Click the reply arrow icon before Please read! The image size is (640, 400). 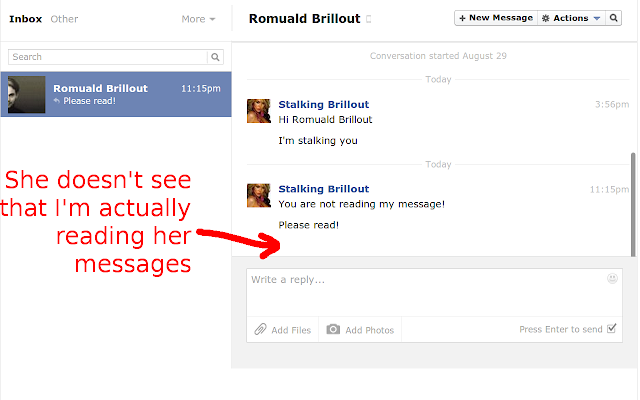pos(57,101)
